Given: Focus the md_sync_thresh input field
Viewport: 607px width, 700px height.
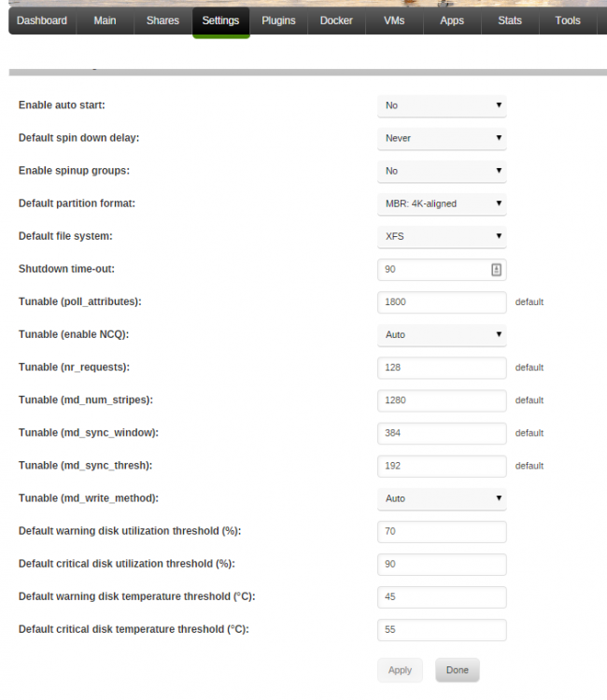Looking at the screenshot, I should point(442,466).
